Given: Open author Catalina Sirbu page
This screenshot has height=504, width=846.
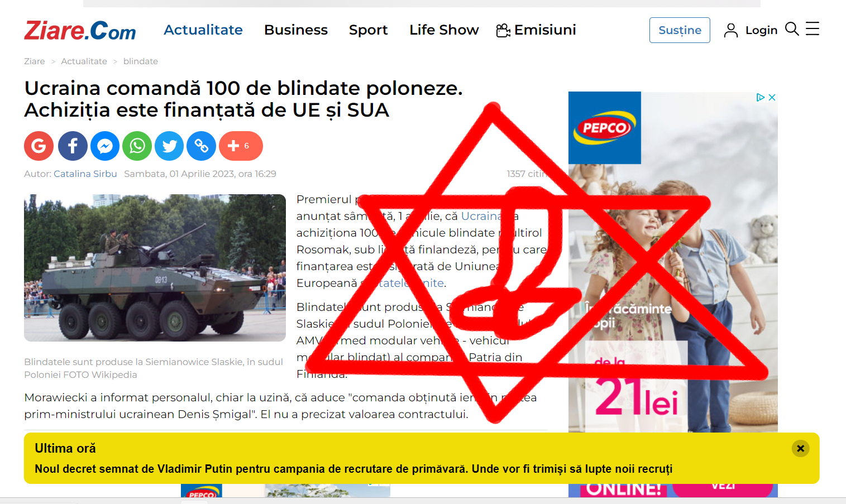Looking at the screenshot, I should pyautogui.click(x=85, y=174).
